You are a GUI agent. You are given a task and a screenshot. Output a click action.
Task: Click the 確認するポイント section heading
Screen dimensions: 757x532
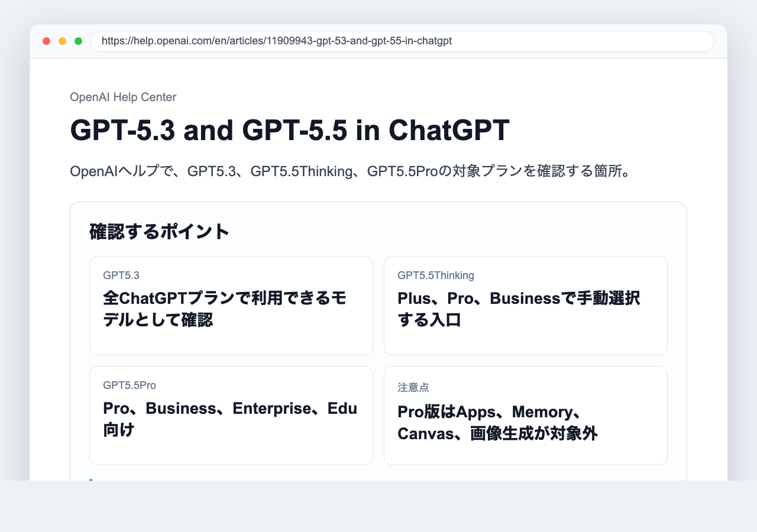click(160, 232)
